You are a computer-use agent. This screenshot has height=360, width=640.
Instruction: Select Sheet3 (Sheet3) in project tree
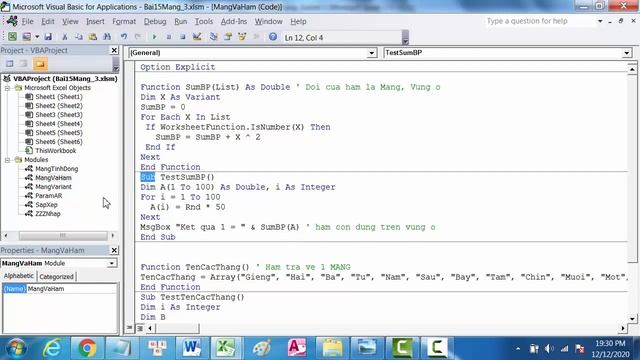tap(58, 115)
